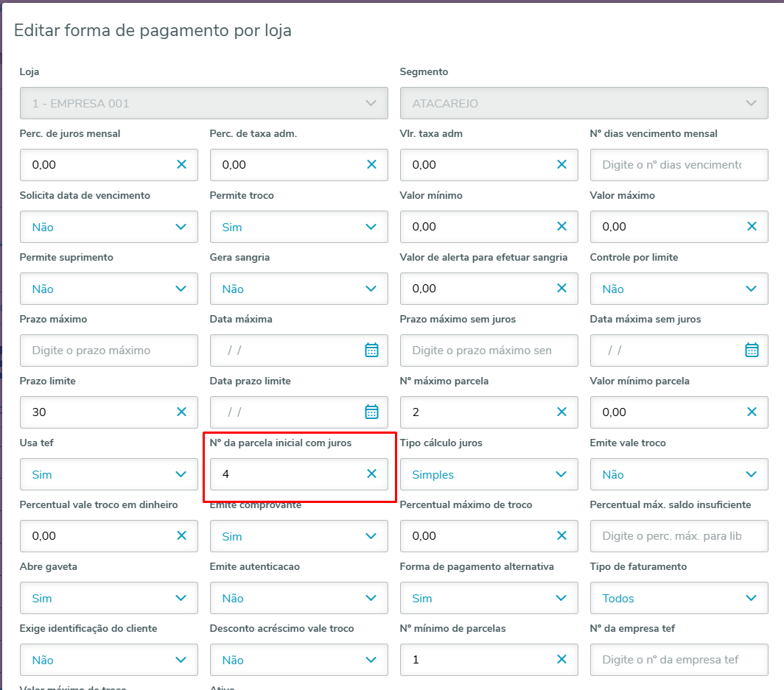Clear the Valor mínimo parcela value
Image resolution: width=784 pixels, height=690 pixels.
[x=752, y=412]
